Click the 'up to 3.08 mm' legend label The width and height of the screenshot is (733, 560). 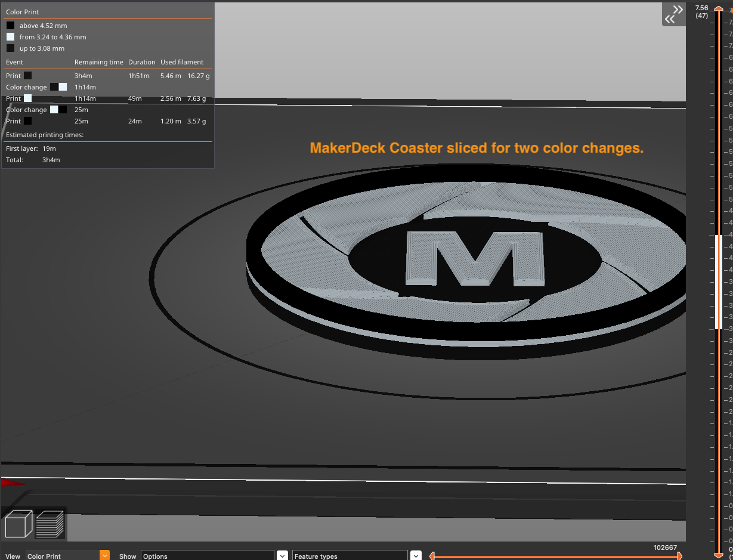pos(42,48)
